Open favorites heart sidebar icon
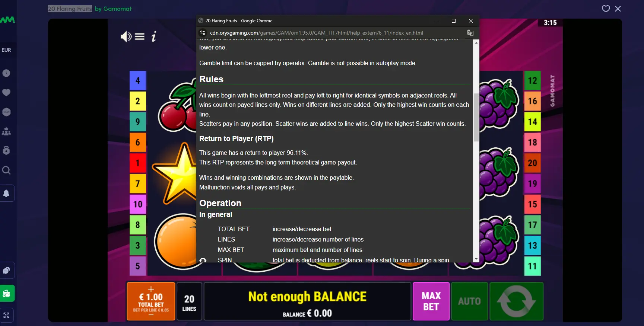This screenshot has height=326, width=644. [x=6, y=92]
